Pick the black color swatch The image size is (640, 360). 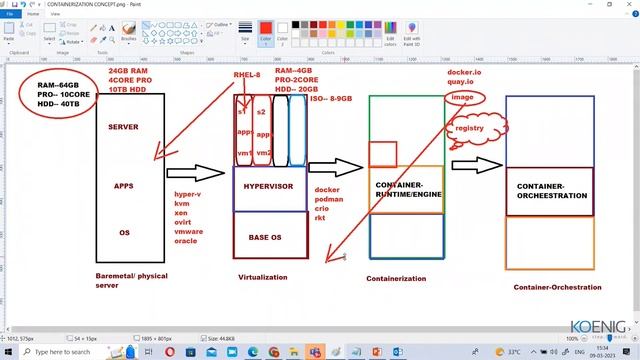pos(296,25)
